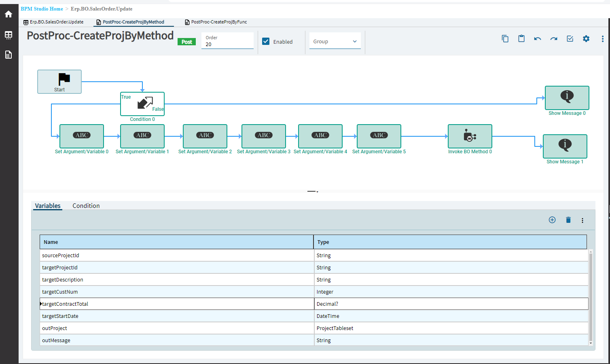Open the settings gear icon

pyautogui.click(x=586, y=39)
